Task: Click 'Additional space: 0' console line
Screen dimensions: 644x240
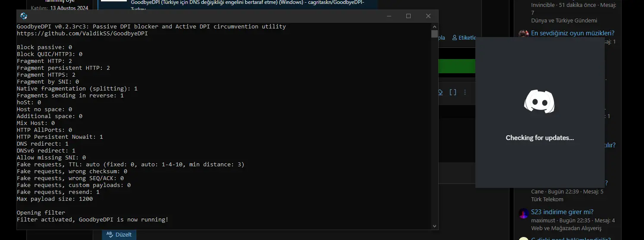Action: coord(50,116)
